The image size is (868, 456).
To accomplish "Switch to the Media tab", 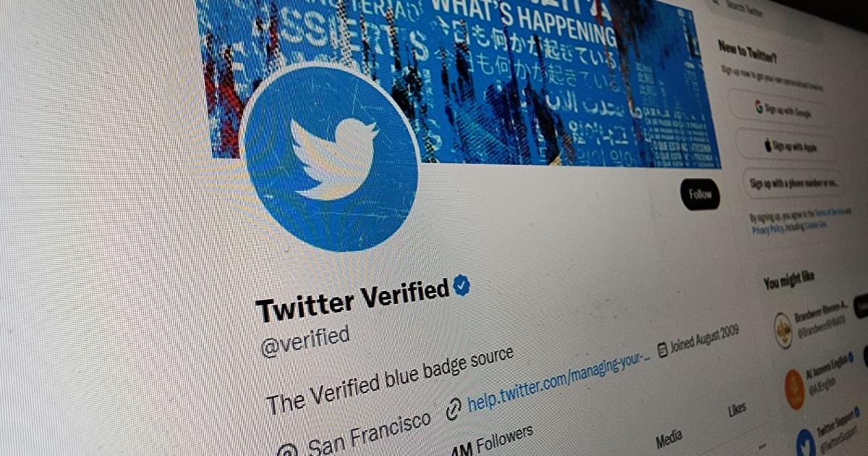I will (x=668, y=439).
